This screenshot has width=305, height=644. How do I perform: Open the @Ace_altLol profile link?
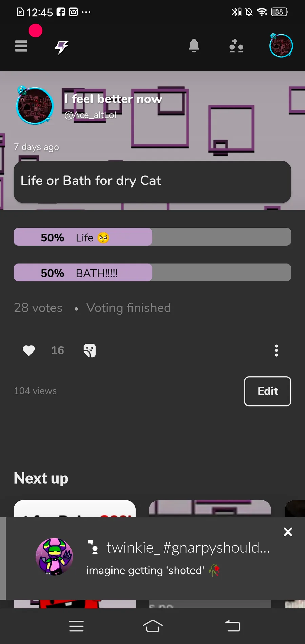90,115
